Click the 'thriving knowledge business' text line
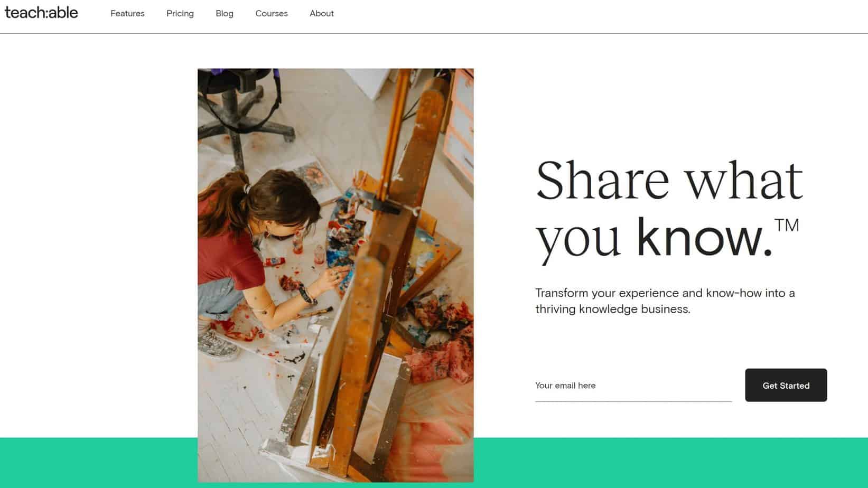 [x=612, y=309]
